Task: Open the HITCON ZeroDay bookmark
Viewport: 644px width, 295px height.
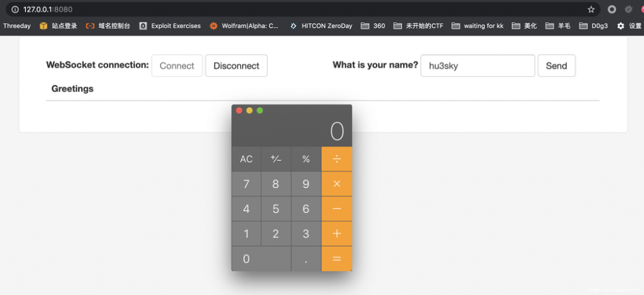Action: point(321,26)
